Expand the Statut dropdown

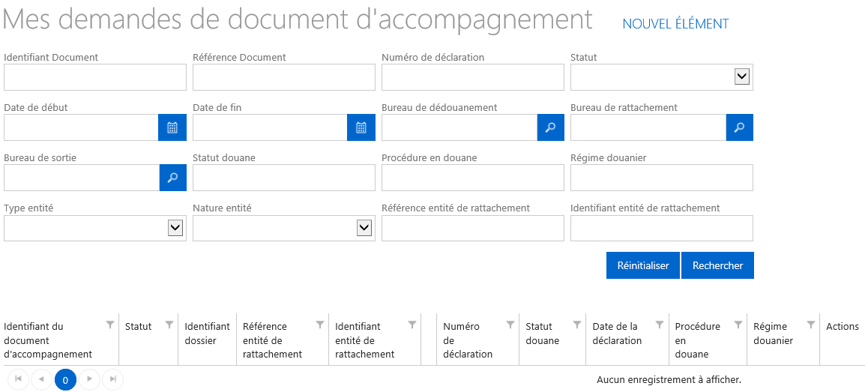click(742, 77)
